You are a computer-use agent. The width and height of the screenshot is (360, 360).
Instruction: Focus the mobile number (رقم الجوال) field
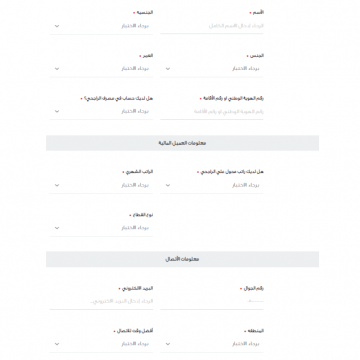click(212, 301)
